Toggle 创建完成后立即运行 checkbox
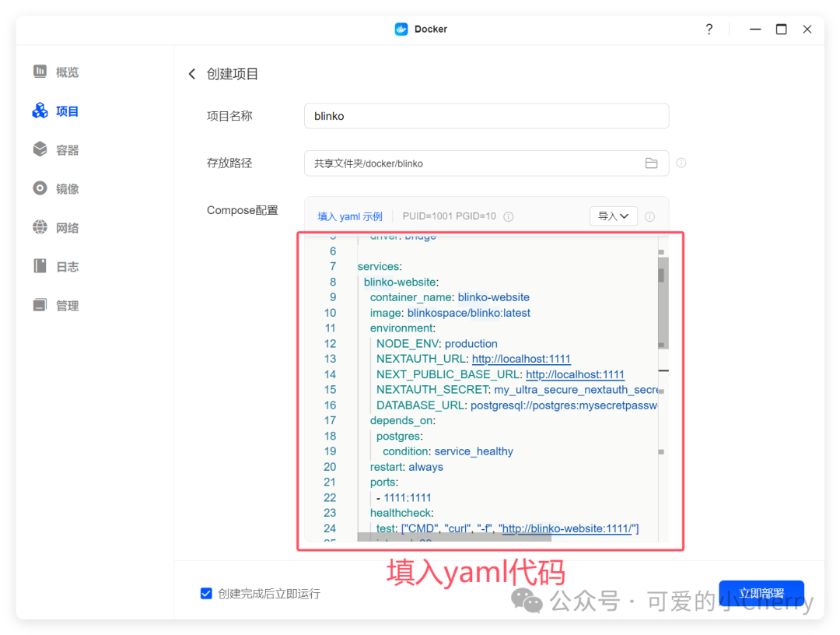This screenshot has height=635, width=840. (206, 593)
